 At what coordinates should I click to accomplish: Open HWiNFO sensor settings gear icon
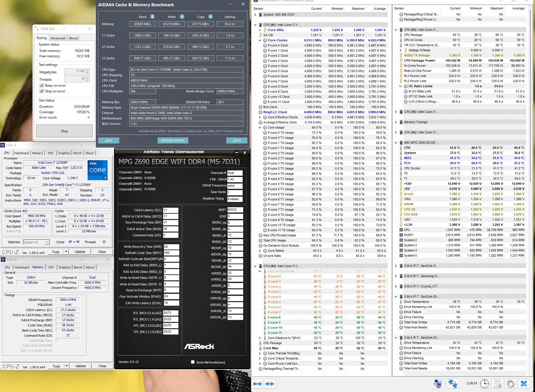(x=511, y=383)
